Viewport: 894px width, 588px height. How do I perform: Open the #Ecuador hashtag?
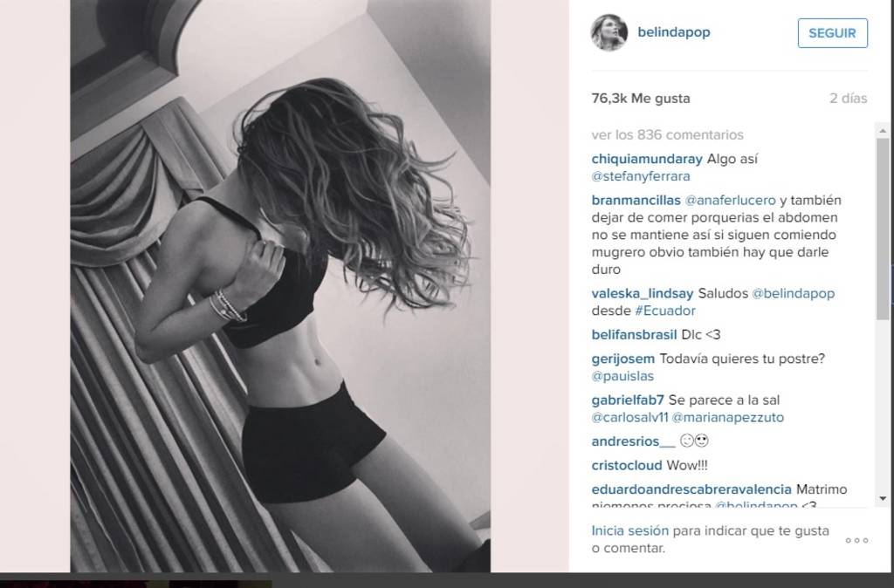click(x=664, y=311)
